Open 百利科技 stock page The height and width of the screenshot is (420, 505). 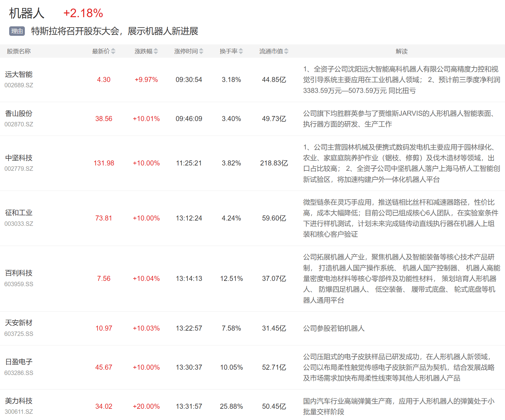pyautogui.click(x=19, y=273)
